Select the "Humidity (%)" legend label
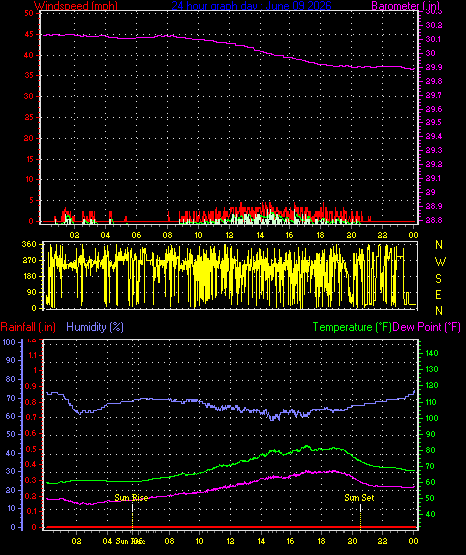This screenshot has width=466, height=555. (95, 327)
